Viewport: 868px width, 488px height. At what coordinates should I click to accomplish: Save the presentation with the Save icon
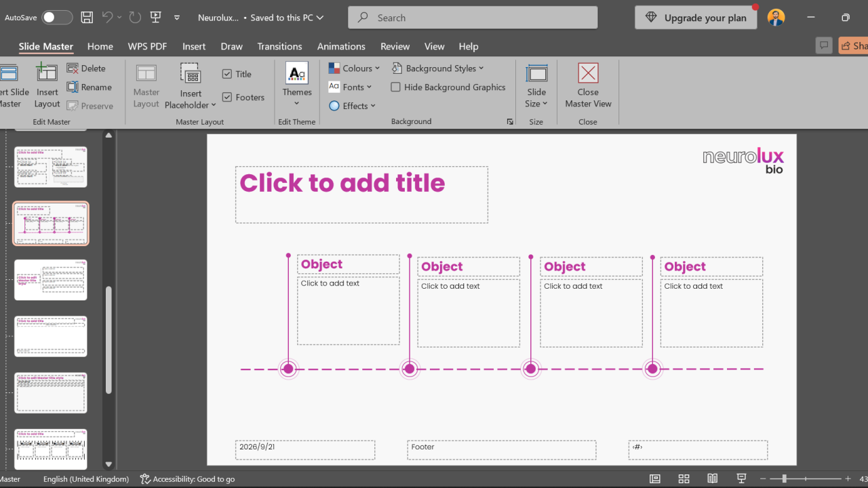pyautogui.click(x=87, y=18)
